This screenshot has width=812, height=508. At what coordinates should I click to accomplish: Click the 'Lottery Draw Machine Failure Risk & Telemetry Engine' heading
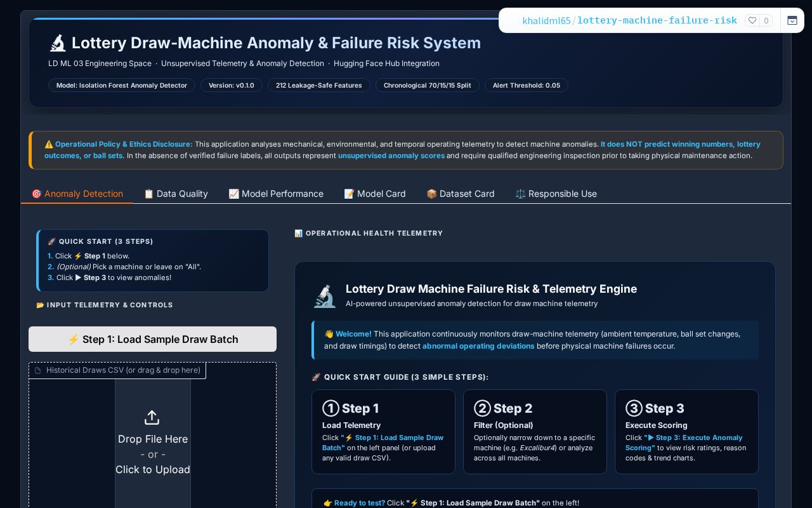coord(491,289)
